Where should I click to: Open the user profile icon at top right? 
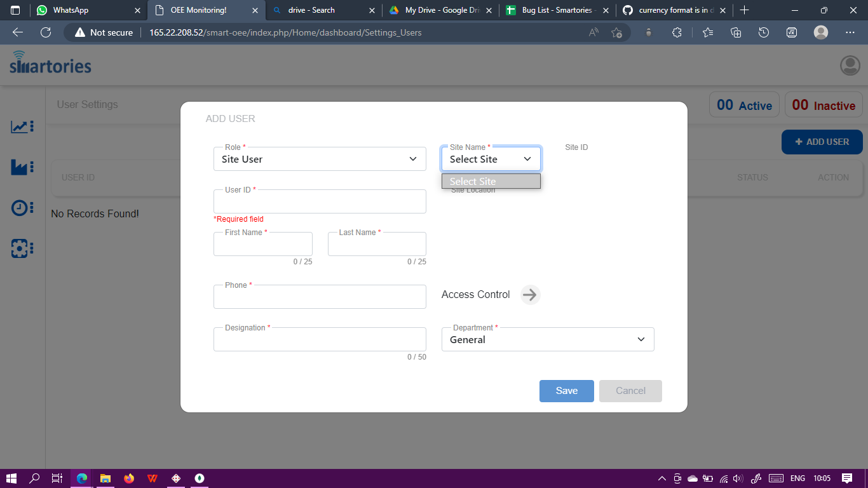(x=850, y=65)
